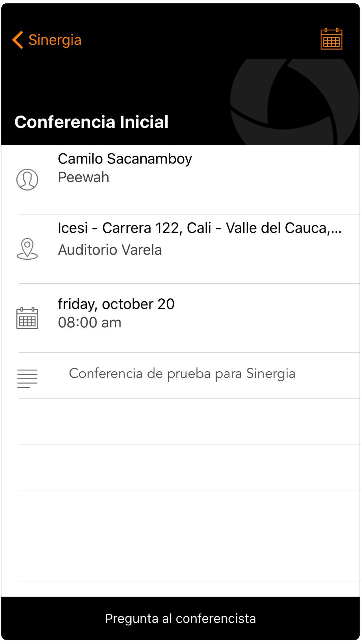The image size is (362, 644).
Task: Go back via the Sinergia label
Action: click(55, 40)
